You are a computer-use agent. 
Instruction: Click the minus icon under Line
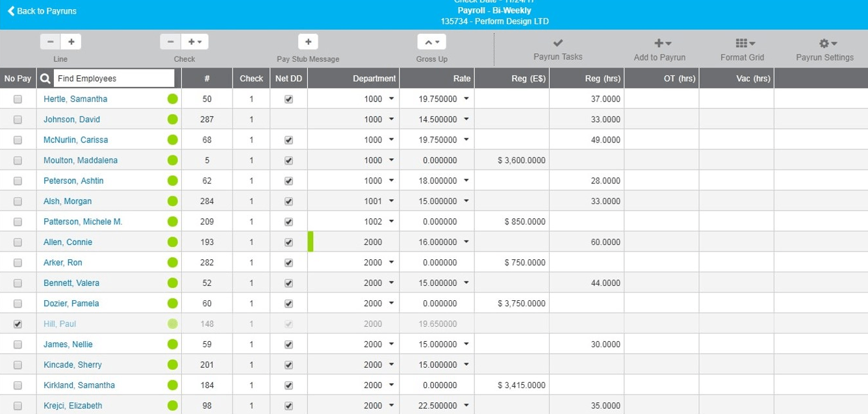(51, 42)
